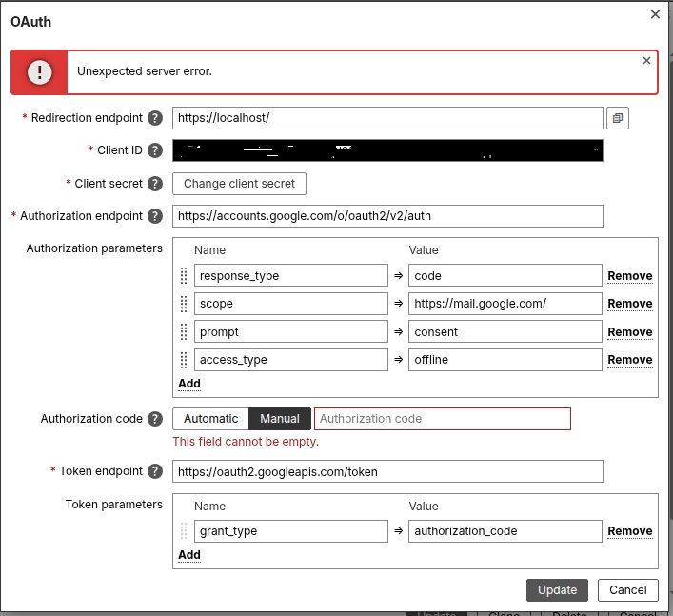
Task: Click help icon next to Redirection endpoint
Action: click(155, 118)
